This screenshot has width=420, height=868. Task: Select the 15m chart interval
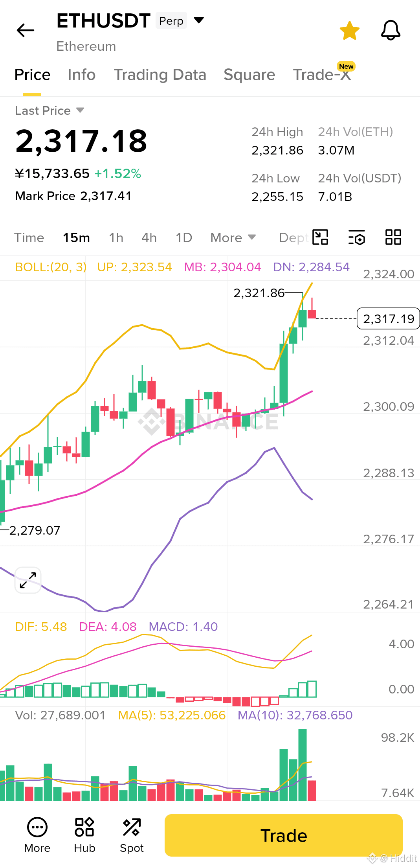tap(76, 237)
